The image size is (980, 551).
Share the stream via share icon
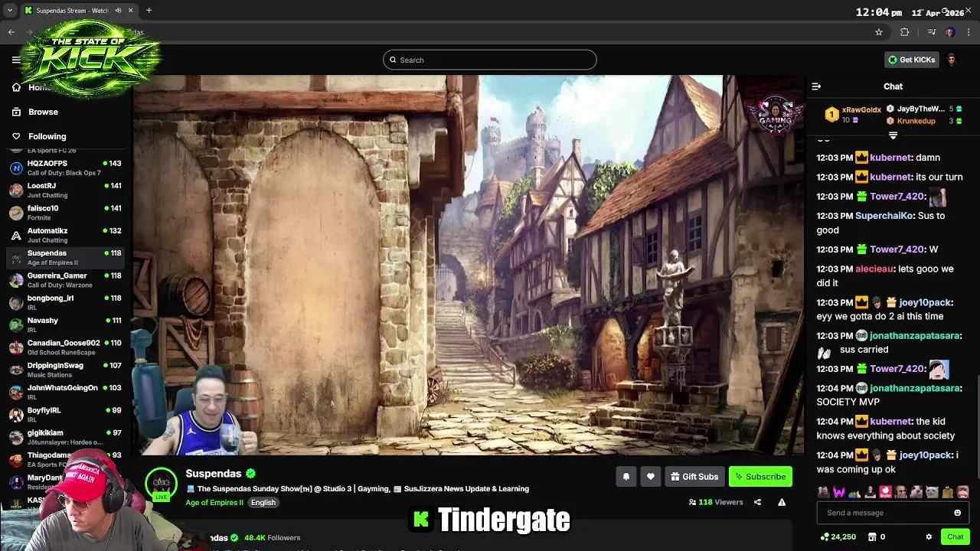coord(757,502)
